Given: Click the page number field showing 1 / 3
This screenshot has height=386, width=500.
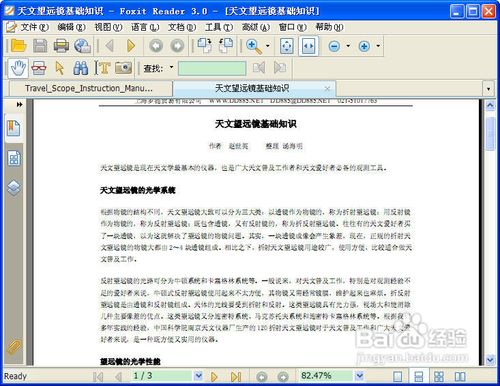Looking at the screenshot, I should pyautogui.click(x=163, y=376).
